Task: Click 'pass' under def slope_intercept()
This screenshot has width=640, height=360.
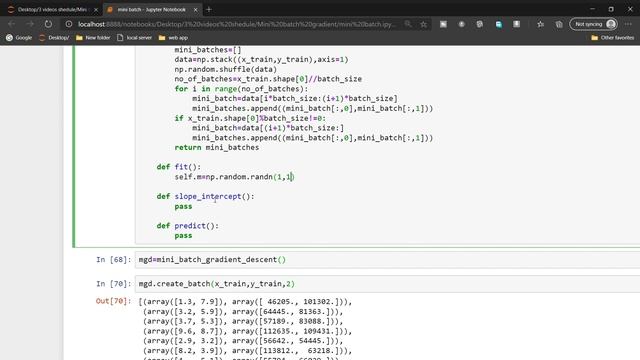Action: [x=183, y=206]
